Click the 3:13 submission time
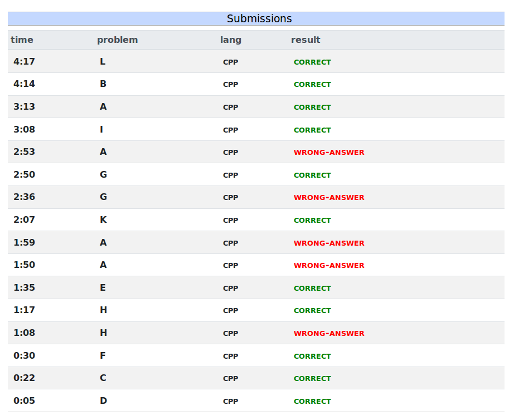This screenshot has height=420, width=514. 24,107
